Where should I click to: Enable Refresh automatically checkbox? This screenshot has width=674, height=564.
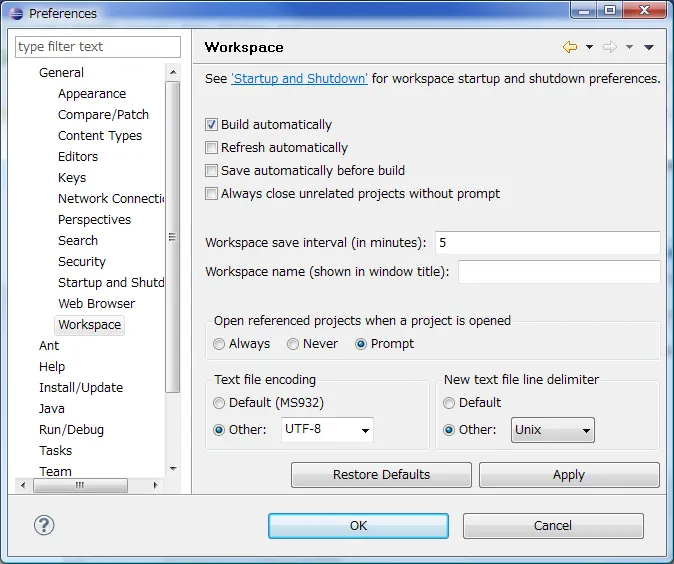pos(211,147)
